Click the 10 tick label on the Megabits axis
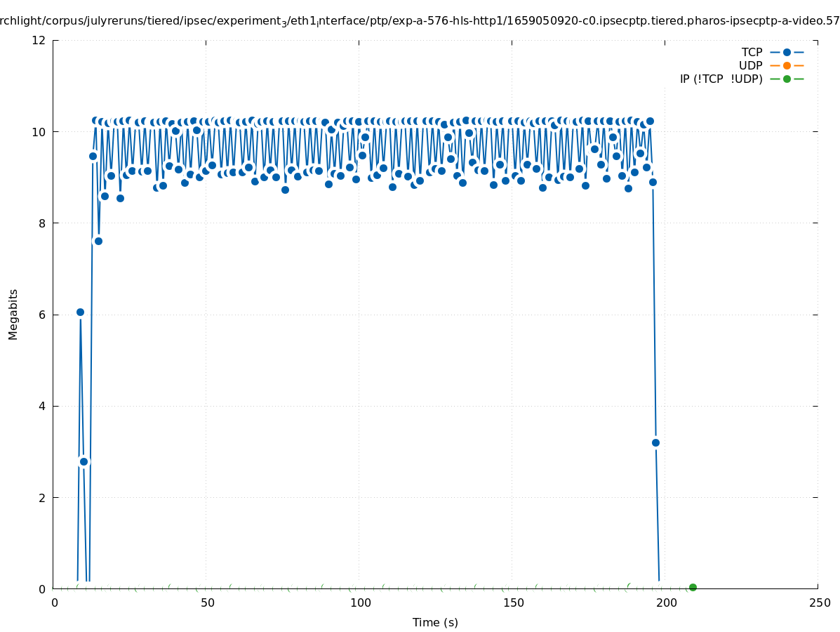 coord(40,132)
